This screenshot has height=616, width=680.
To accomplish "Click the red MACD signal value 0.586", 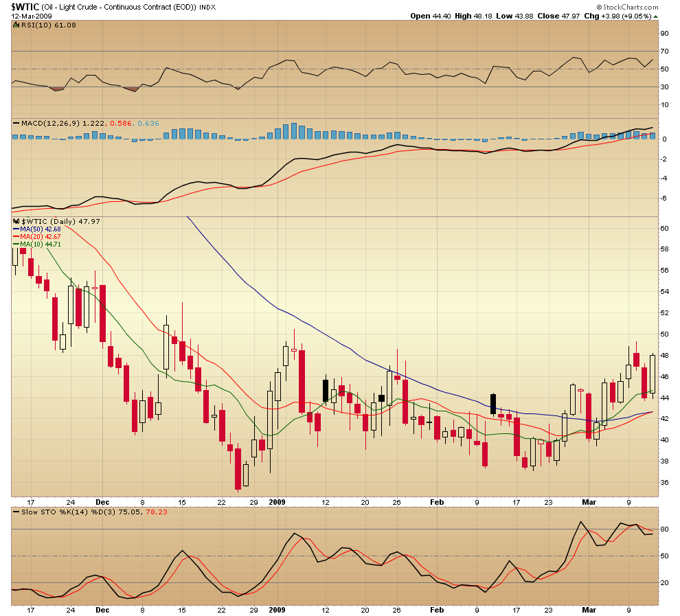I will 121,124.
